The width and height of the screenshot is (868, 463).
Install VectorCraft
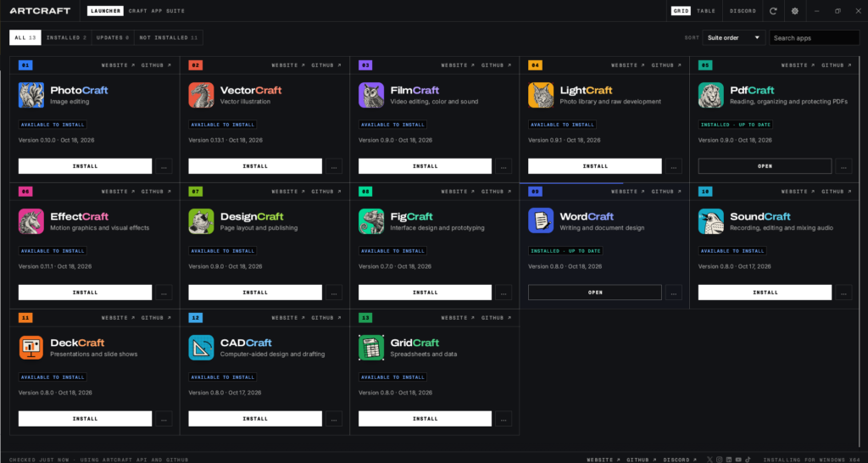coord(255,166)
